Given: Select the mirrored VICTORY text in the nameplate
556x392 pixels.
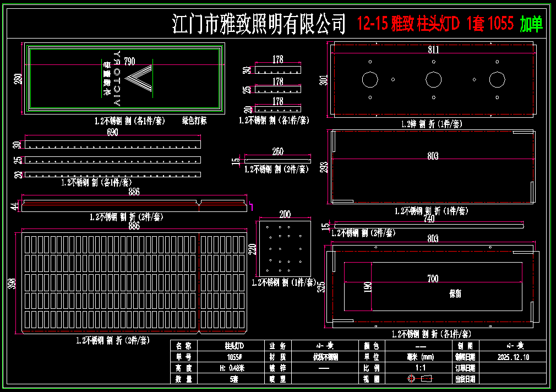Looking at the screenshot, I should coord(117,79).
